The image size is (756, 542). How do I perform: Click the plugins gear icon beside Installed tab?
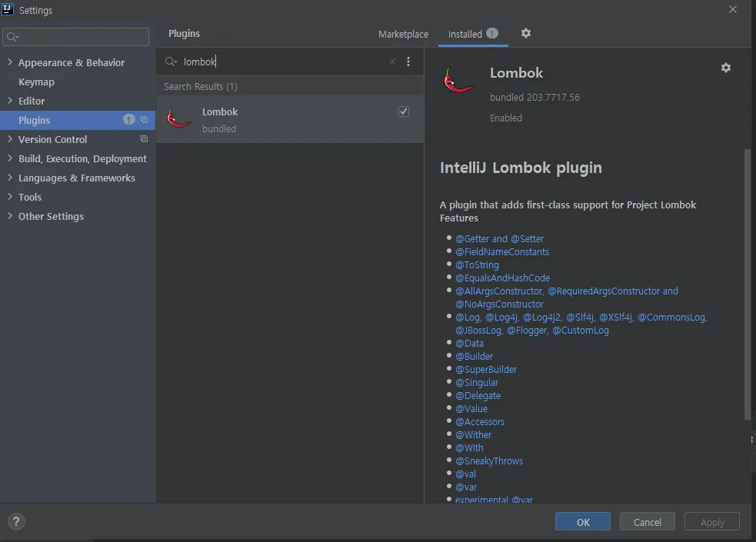[x=526, y=33]
